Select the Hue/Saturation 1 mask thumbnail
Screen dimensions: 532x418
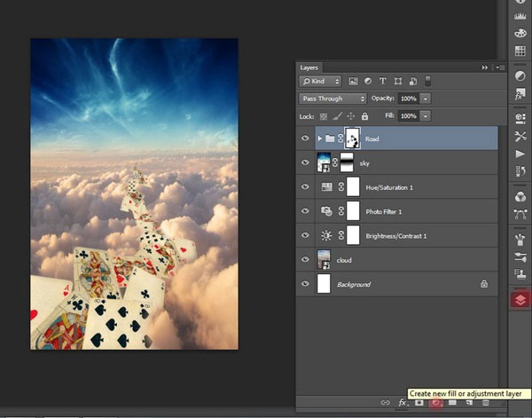pos(353,186)
